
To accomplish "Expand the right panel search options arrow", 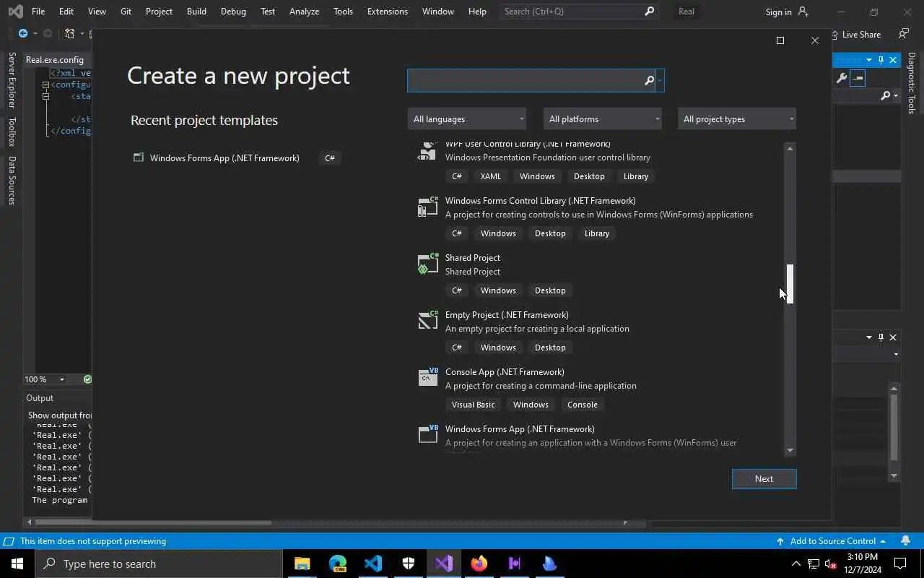I will pos(896,95).
